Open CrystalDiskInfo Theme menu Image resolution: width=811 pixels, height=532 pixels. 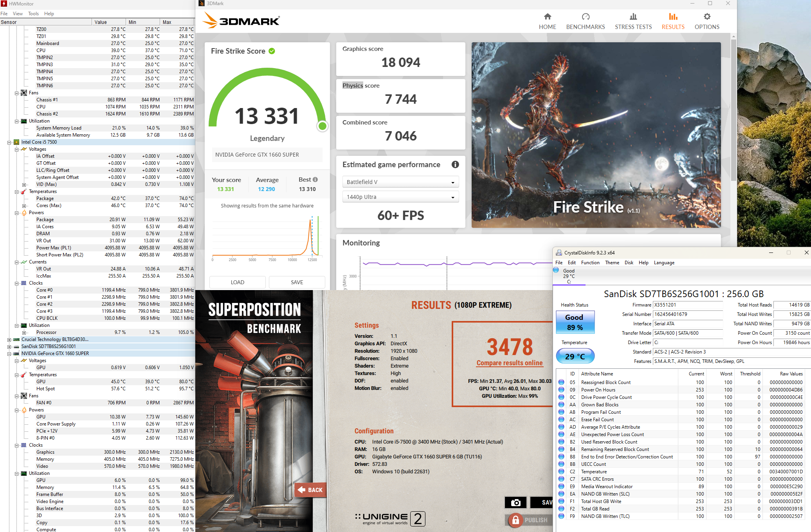click(x=612, y=263)
